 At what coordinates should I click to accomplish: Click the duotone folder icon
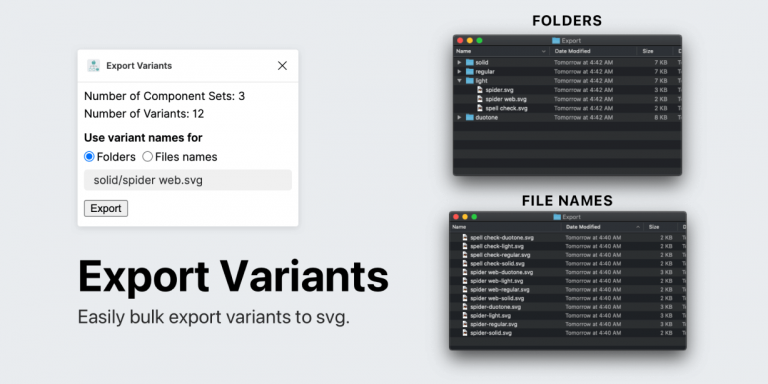click(470, 118)
